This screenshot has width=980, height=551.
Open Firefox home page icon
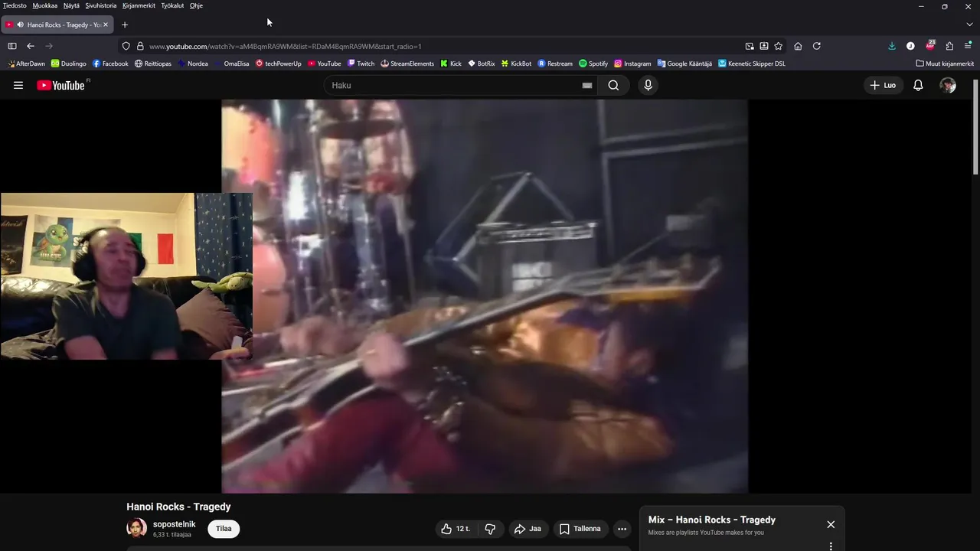[798, 46]
